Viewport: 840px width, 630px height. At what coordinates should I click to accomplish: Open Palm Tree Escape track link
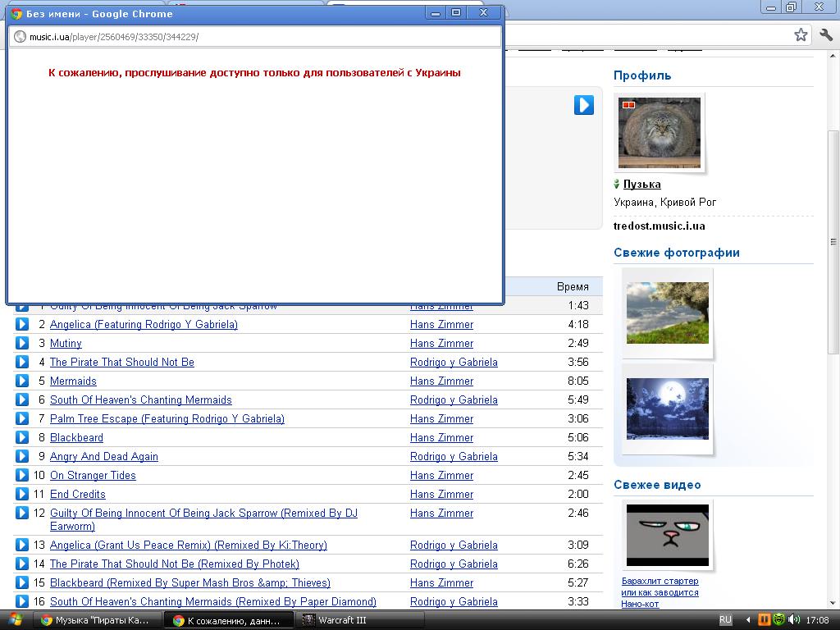click(167, 418)
